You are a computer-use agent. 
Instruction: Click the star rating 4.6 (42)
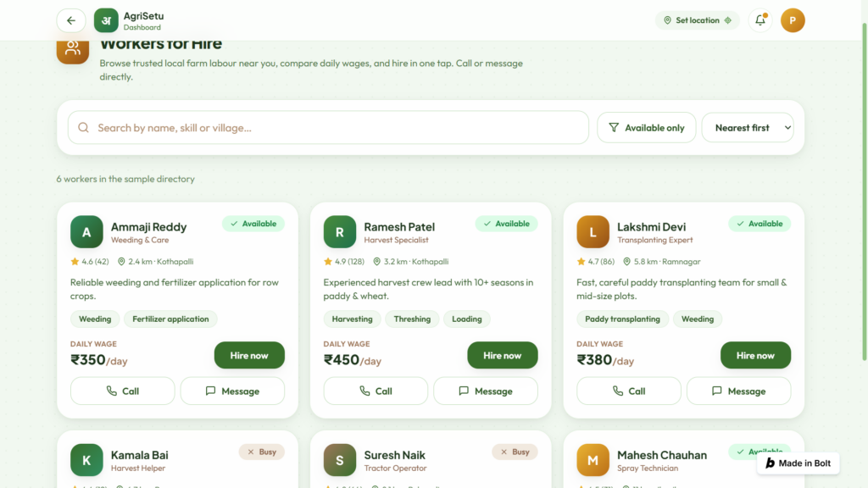point(90,262)
